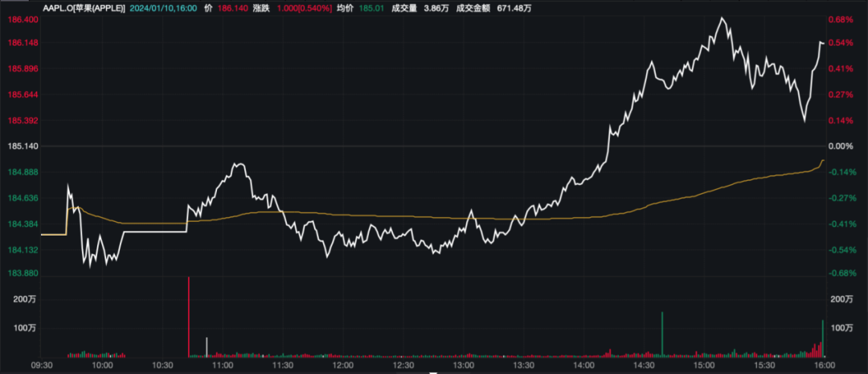The image size is (868, 374).
Task: Click the 0.00% percent axis label
Action: (x=842, y=146)
